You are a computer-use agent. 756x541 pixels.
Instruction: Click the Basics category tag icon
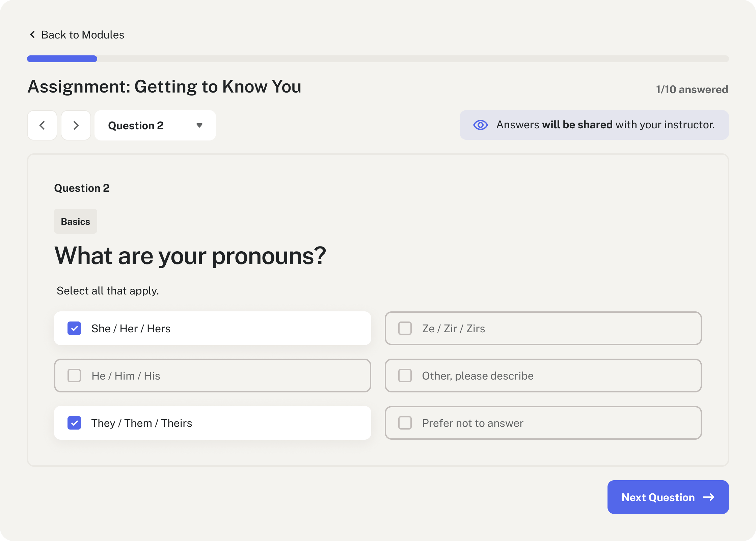click(x=76, y=221)
